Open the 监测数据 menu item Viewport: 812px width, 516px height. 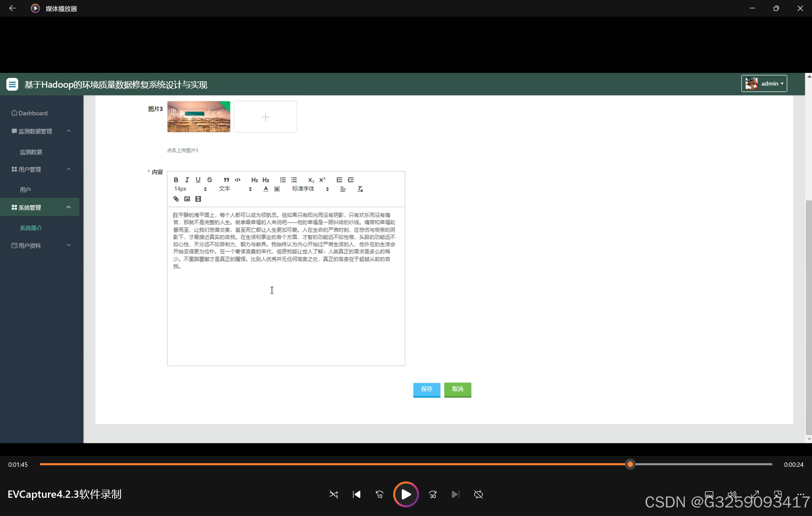click(x=31, y=152)
